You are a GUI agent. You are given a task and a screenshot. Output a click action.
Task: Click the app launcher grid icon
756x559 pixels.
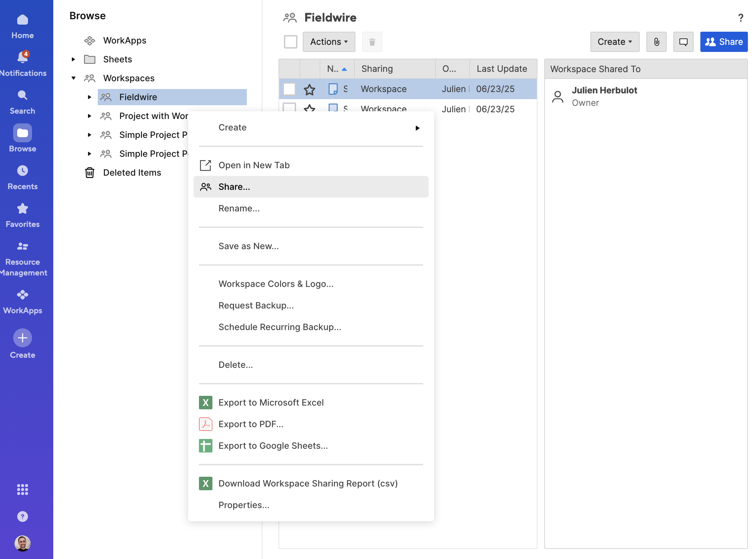coord(22,489)
